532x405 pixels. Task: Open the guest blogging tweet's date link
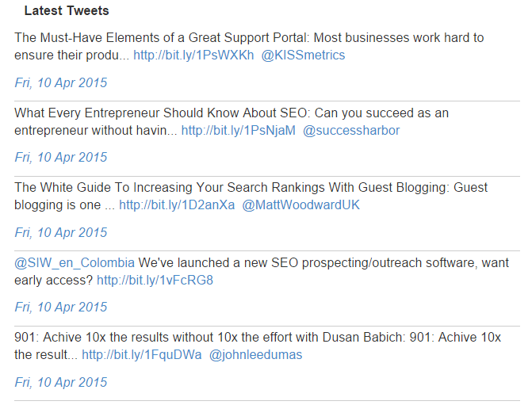61,233
